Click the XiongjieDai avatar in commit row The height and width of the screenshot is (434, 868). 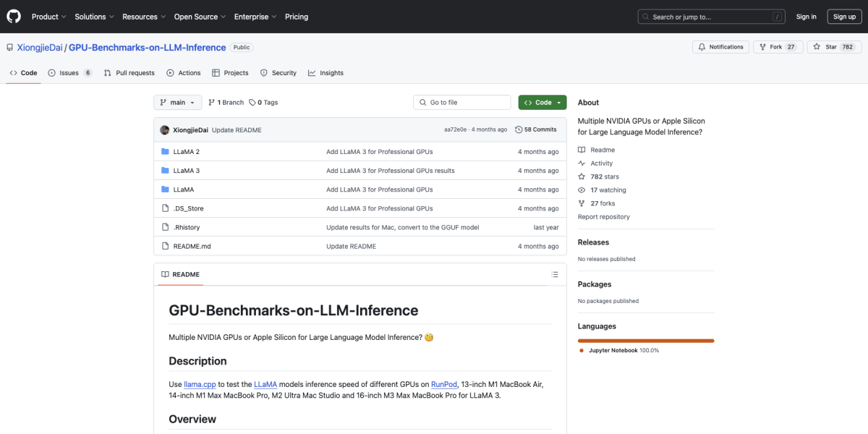[165, 129]
